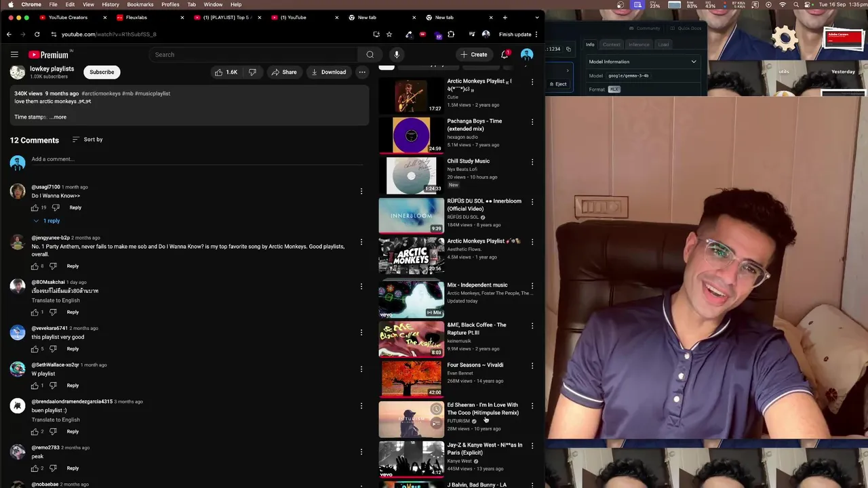Open the Chrome extensions puzzle icon
The width and height of the screenshot is (868, 488).
[451, 34]
